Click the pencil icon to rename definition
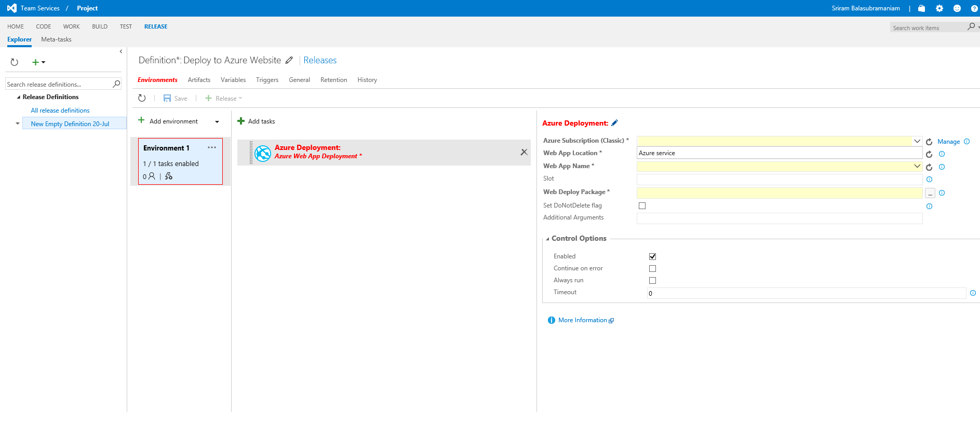 289,60
